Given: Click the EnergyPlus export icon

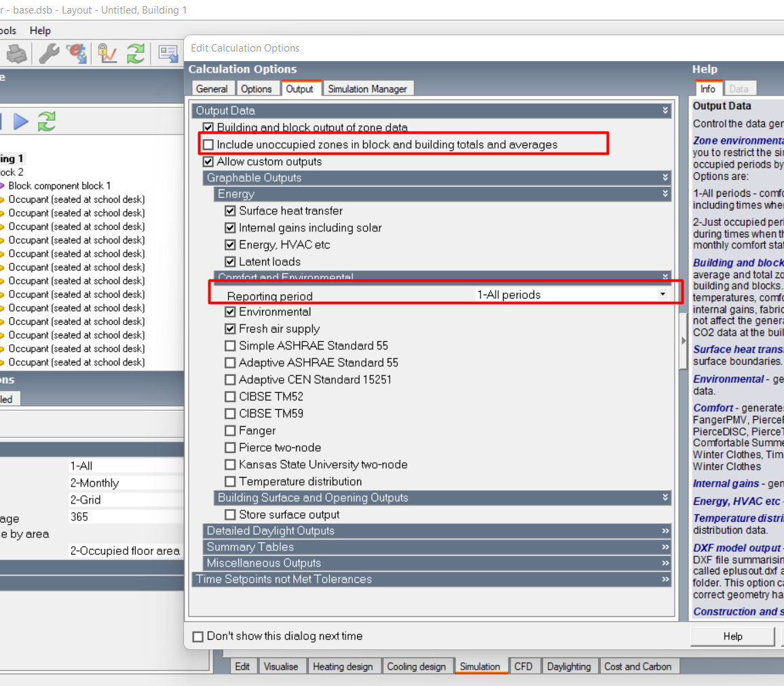Looking at the screenshot, I should click(77, 54).
